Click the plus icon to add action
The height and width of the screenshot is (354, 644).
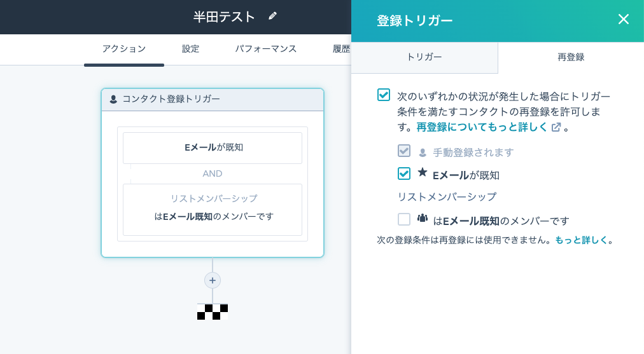(x=213, y=280)
